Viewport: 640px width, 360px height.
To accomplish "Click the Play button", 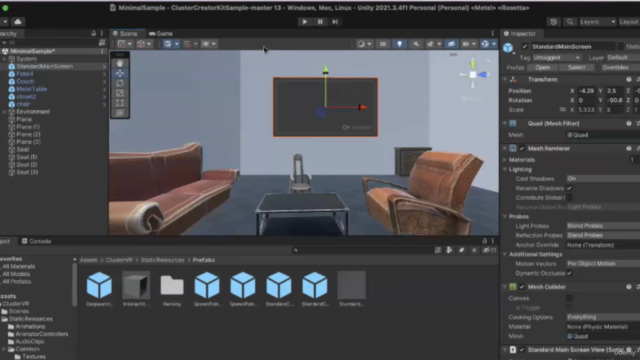I will pos(304,22).
